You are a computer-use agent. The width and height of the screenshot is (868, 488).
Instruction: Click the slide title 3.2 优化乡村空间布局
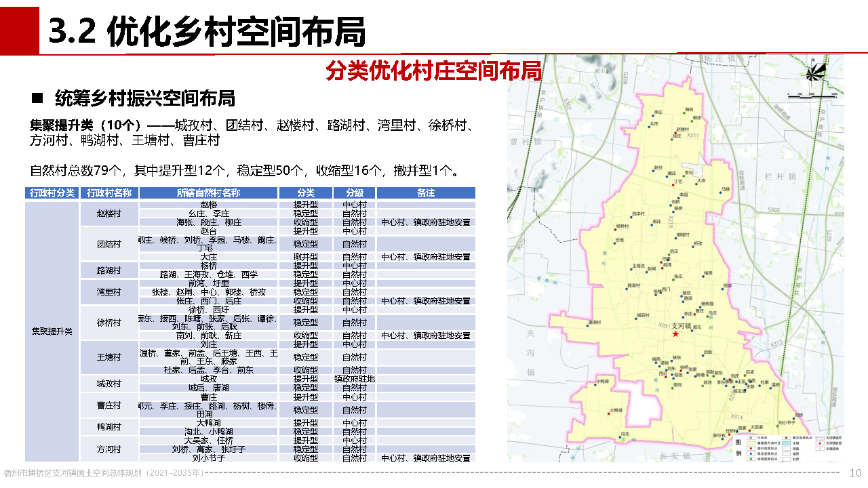click(207, 31)
